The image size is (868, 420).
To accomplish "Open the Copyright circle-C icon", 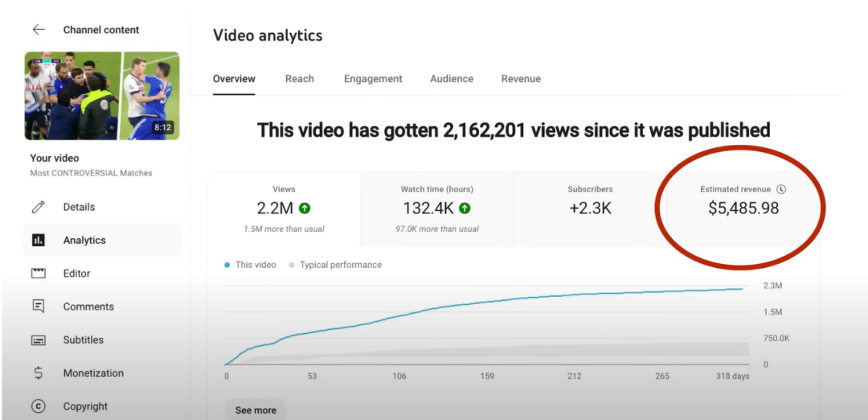I will tap(38, 406).
